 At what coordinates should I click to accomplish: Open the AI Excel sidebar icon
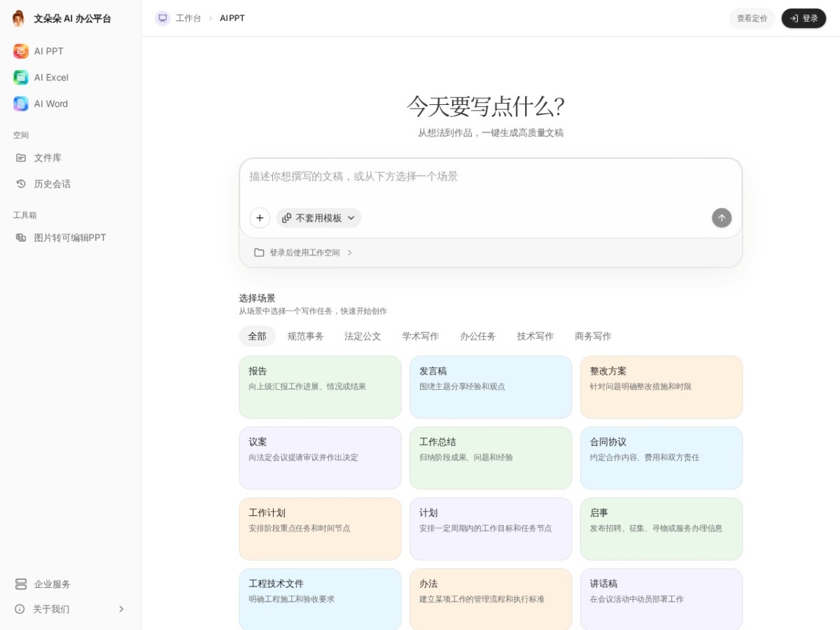[21, 77]
